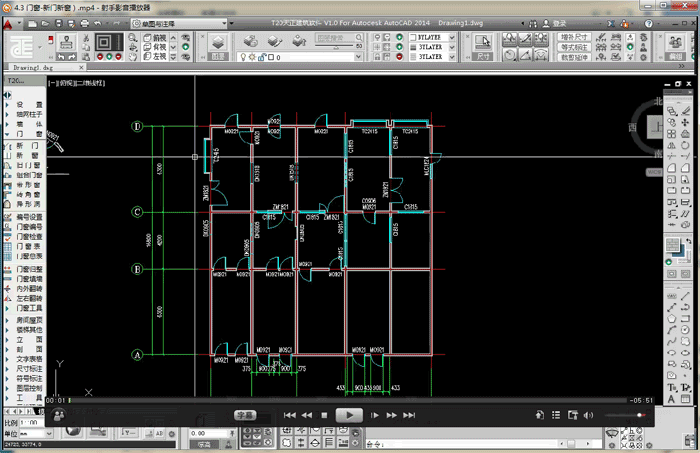Close the Drawing1.dwg tab

tap(81, 67)
